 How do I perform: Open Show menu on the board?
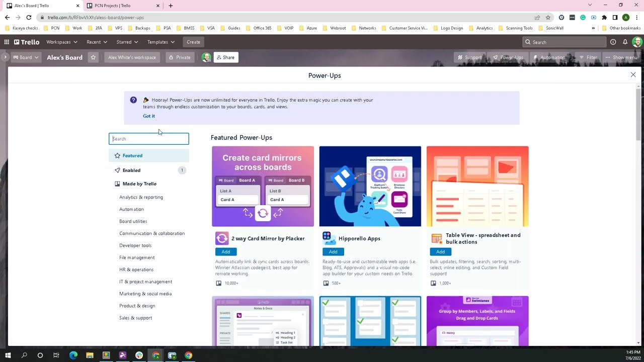[621, 57]
